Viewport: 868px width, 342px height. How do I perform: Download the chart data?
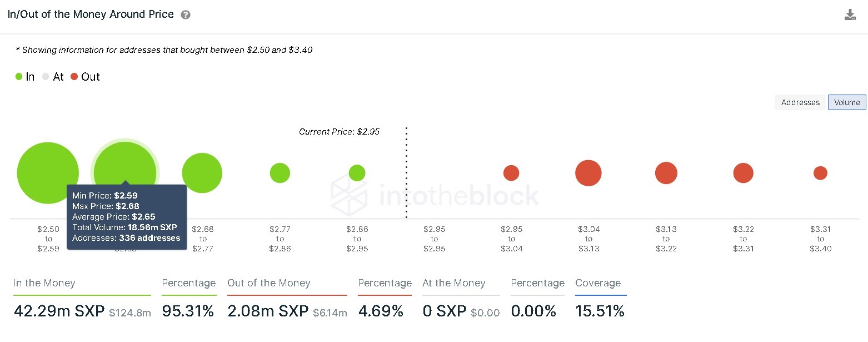point(850,15)
